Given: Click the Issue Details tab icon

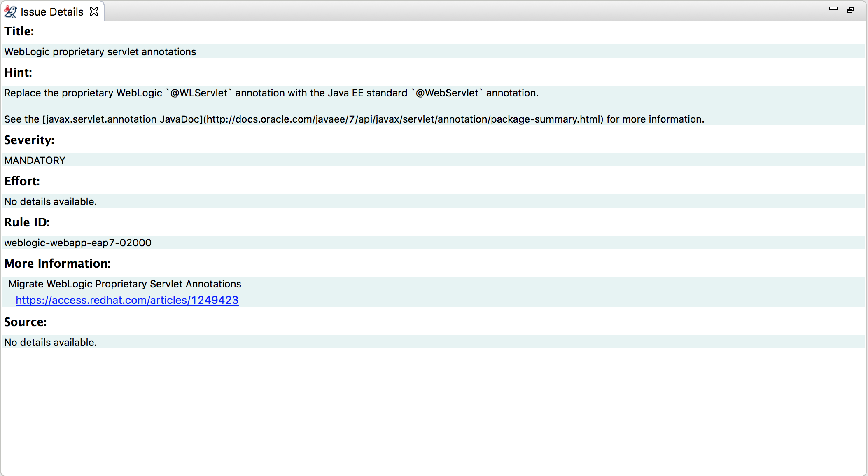Looking at the screenshot, I should [10, 12].
